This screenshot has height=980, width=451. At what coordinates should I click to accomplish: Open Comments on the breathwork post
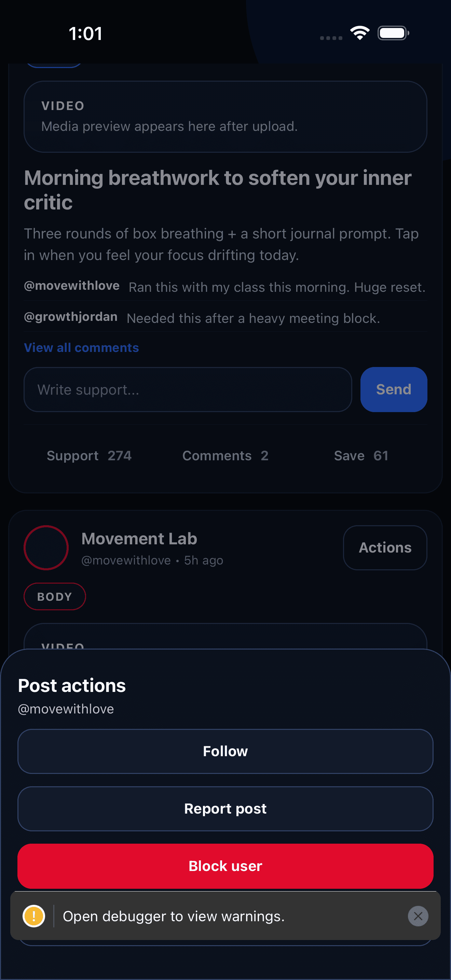(225, 455)
